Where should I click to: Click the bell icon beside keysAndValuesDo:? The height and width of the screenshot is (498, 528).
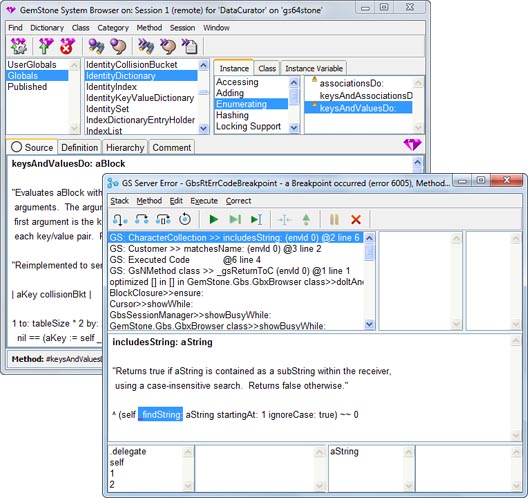[x=314, y=105]
